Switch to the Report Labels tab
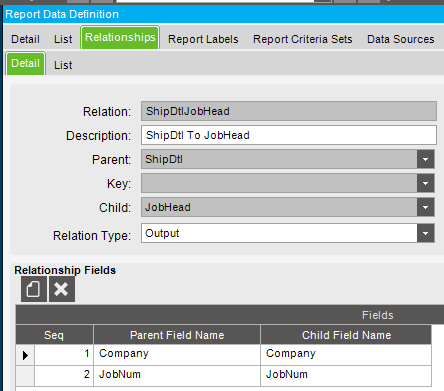The height and width of the screenshot is (391, 444). click(203, 39)
